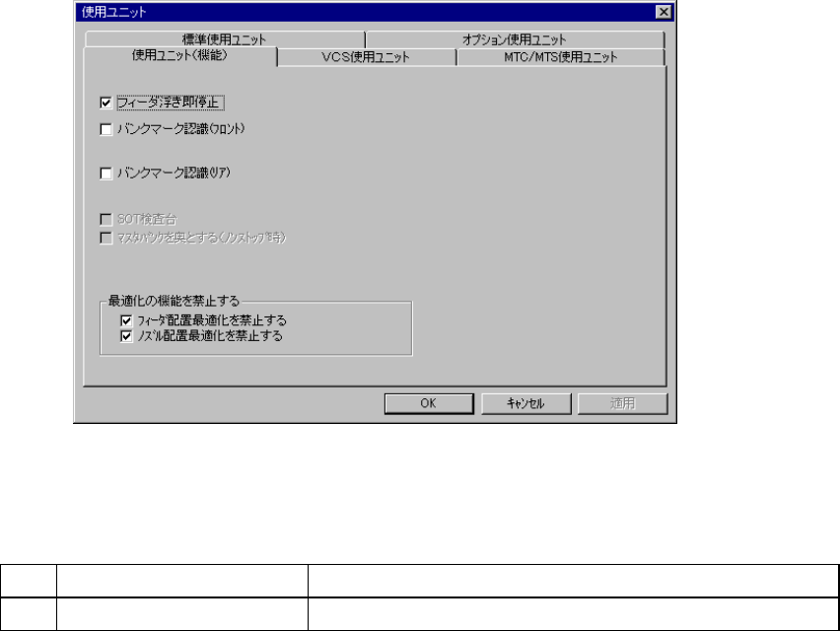
Task: Uncheck the フィーダ浮き即停止 checkbox
Action: [105, 103]
